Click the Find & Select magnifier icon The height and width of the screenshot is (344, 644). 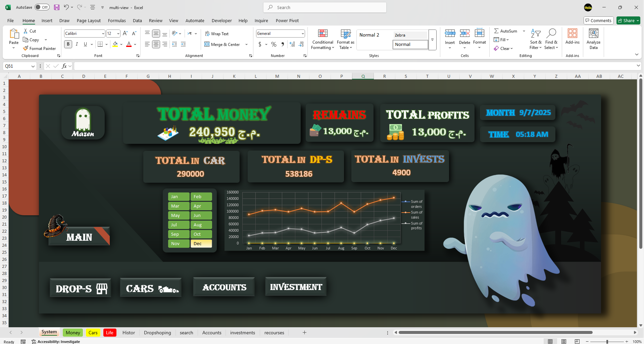click(x=551, y=34)
